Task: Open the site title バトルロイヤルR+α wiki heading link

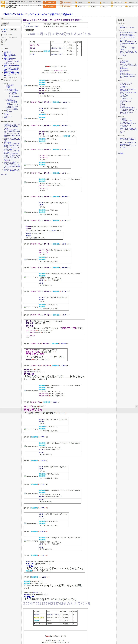Action: 37,14
